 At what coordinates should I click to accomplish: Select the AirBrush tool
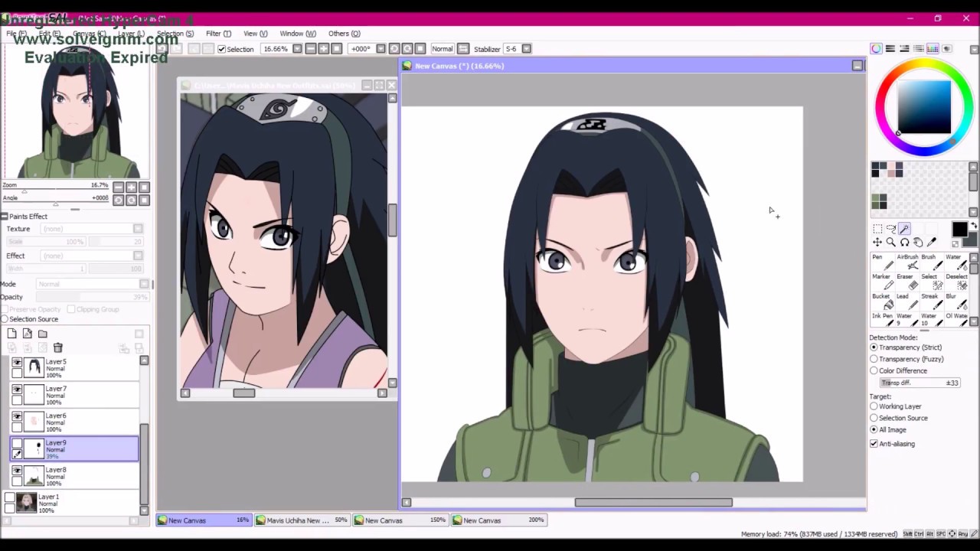[906, 262]
